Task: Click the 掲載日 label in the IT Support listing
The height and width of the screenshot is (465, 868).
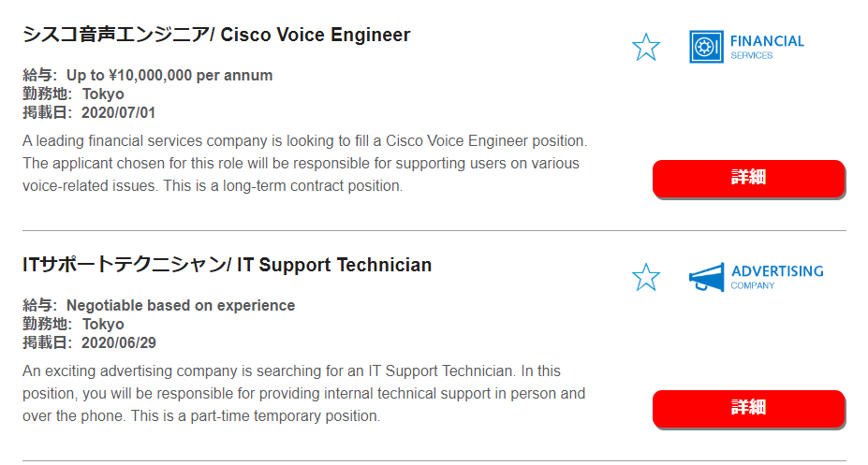Action: pos(45,342)
